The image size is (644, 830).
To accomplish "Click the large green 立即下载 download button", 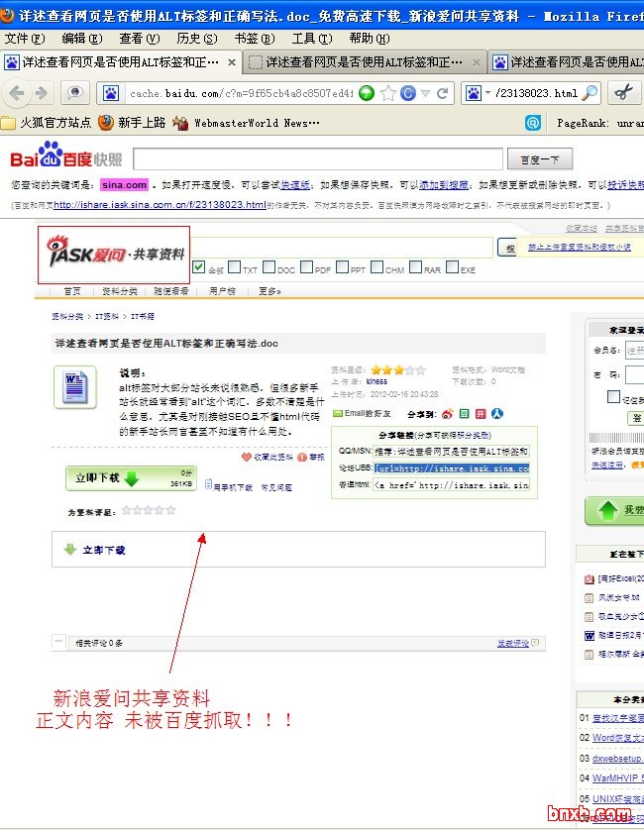I will [x=107, y=478].
